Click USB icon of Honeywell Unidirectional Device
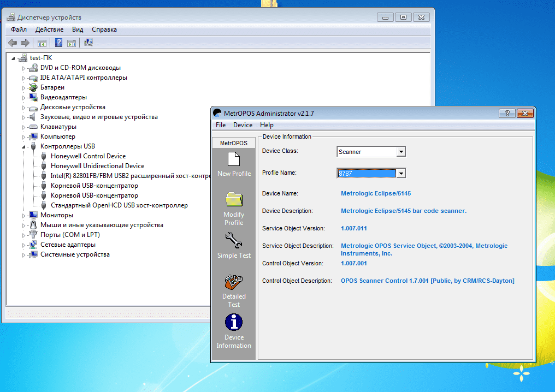Viewport: 555px width, 392px height. (x=44, y=166)
